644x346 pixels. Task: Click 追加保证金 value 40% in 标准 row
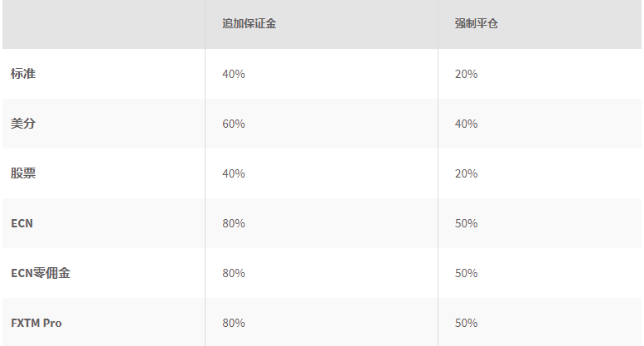tap(234, 74)
